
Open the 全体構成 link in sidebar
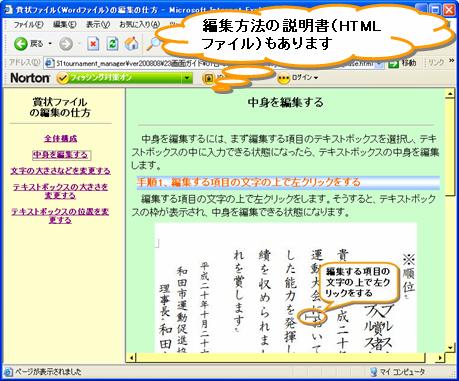[x=61, y=138]
